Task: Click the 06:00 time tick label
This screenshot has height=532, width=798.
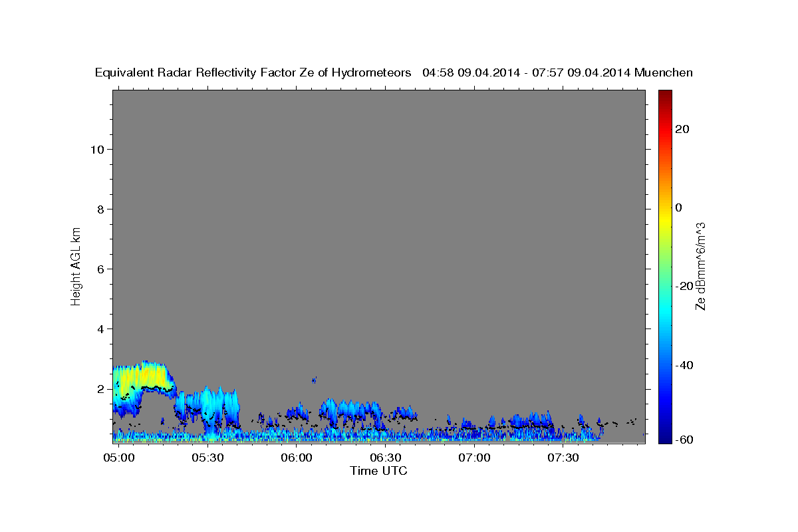Action: 297,458
